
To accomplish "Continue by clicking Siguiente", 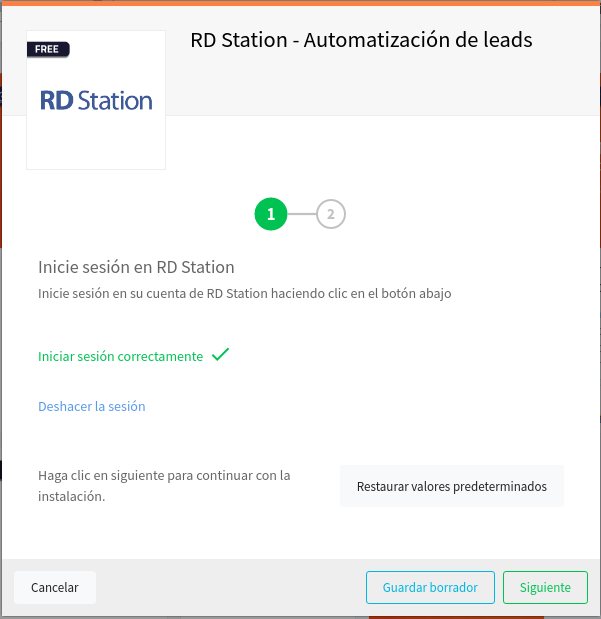I will tap(545, 587).
